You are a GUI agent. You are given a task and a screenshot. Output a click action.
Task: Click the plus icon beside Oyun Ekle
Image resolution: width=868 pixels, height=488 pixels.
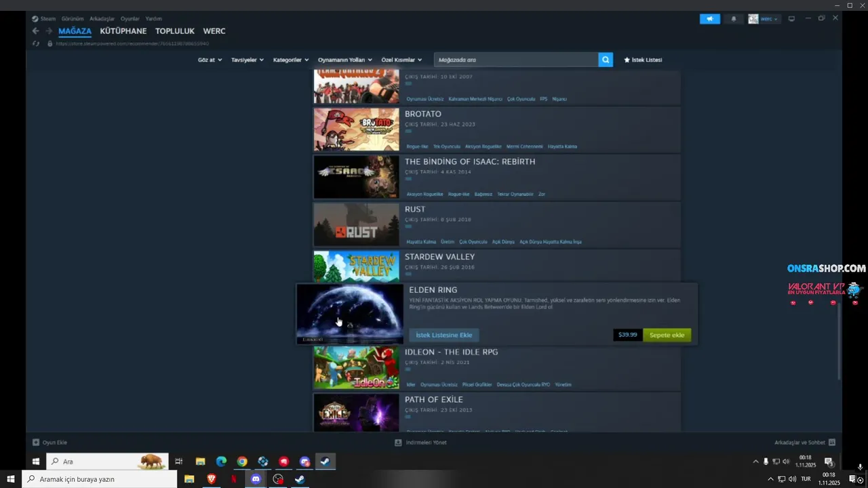coord(36,443)
